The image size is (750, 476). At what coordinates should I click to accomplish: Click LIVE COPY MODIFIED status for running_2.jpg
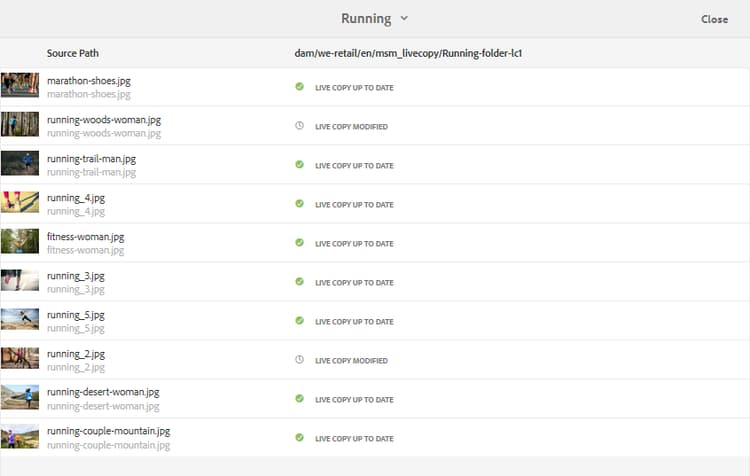pos(351,361)
